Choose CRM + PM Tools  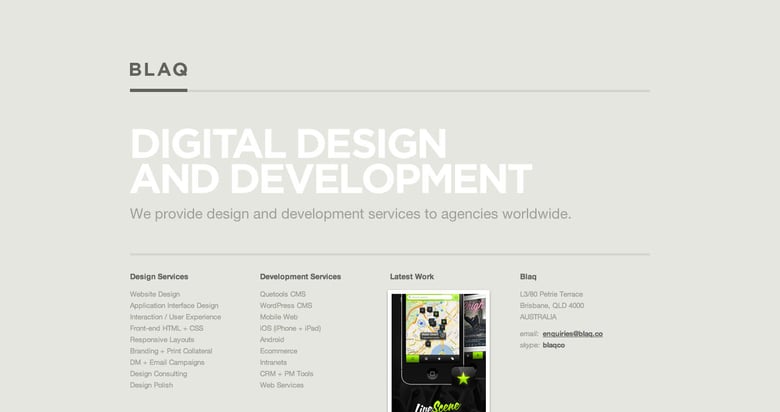286,374
